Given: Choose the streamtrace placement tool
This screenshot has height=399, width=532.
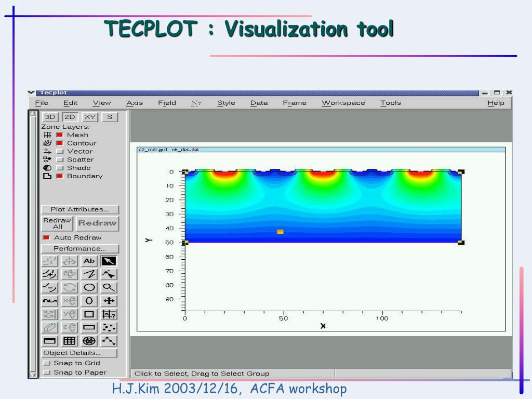Looking at the screenshot, I should point(49,274).
